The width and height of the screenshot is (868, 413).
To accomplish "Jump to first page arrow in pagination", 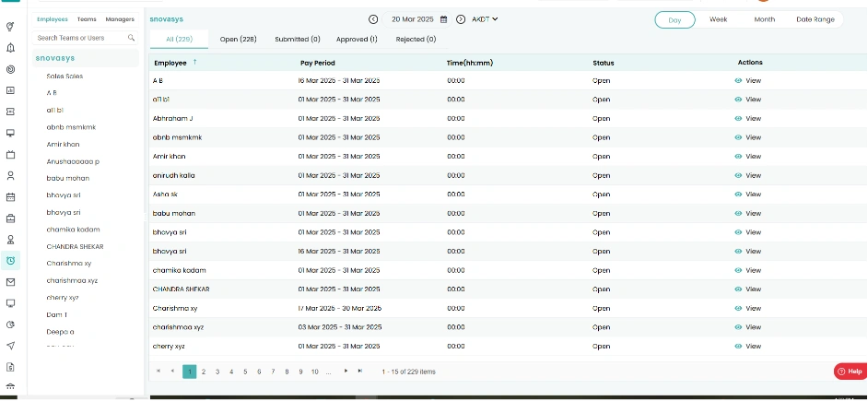I will point(158,371).
